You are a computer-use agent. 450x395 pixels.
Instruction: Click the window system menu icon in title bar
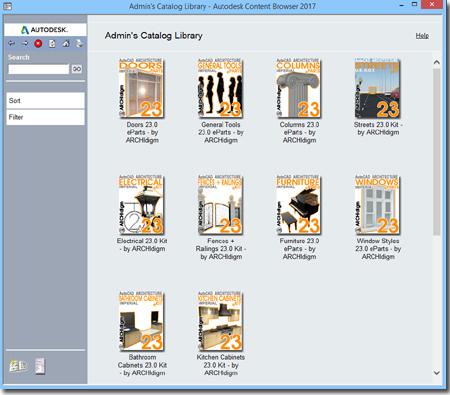7,6
